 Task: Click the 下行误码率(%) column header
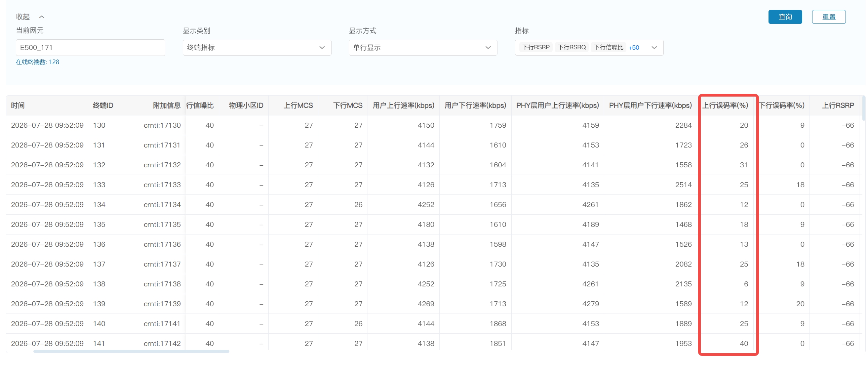point(781,105)
